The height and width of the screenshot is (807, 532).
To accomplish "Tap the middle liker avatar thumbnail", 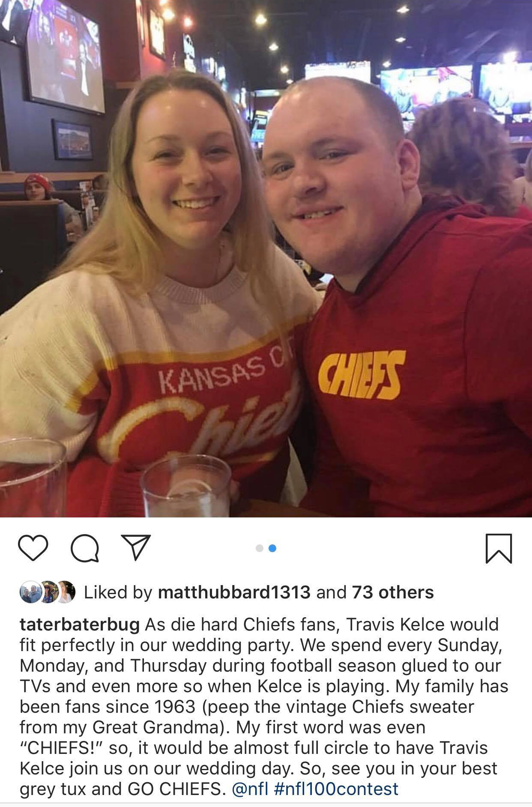I will click(48, 592).
